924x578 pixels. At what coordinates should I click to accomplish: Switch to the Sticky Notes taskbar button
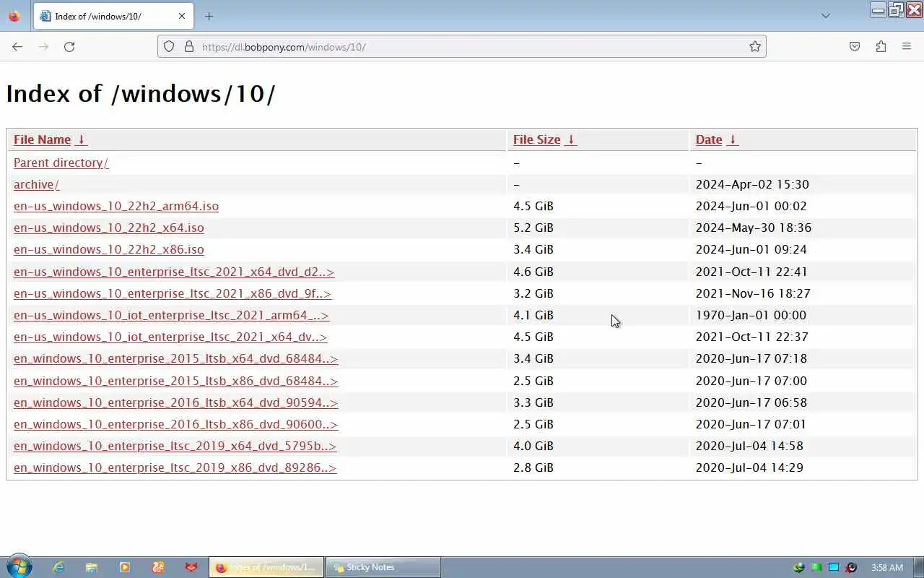[x=383, y=567]
